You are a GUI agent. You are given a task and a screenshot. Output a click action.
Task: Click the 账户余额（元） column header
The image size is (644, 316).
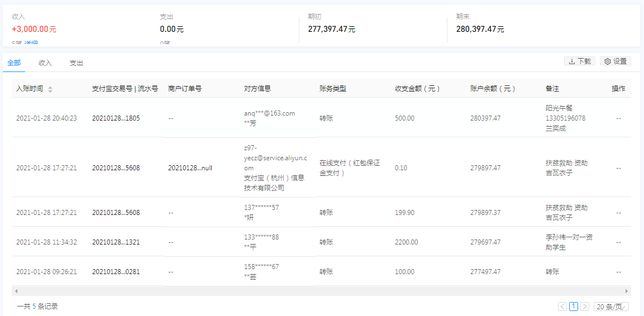[493, 89]
